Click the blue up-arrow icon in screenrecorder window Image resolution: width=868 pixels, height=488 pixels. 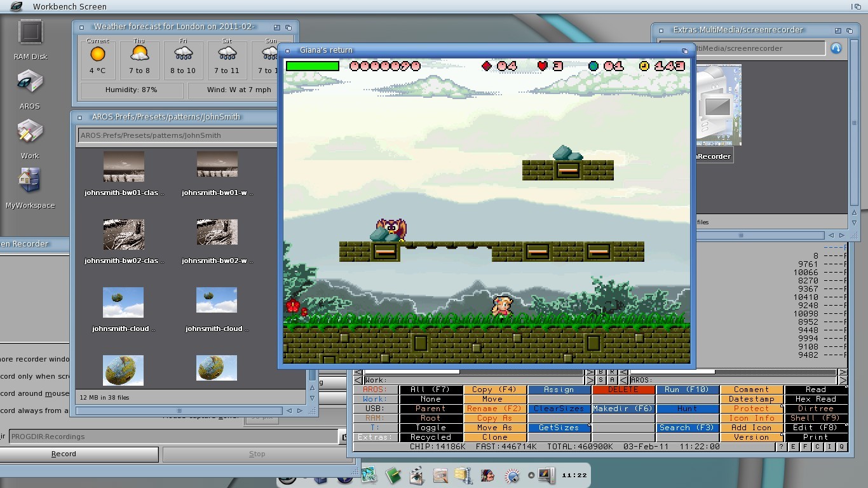(836, 48)
